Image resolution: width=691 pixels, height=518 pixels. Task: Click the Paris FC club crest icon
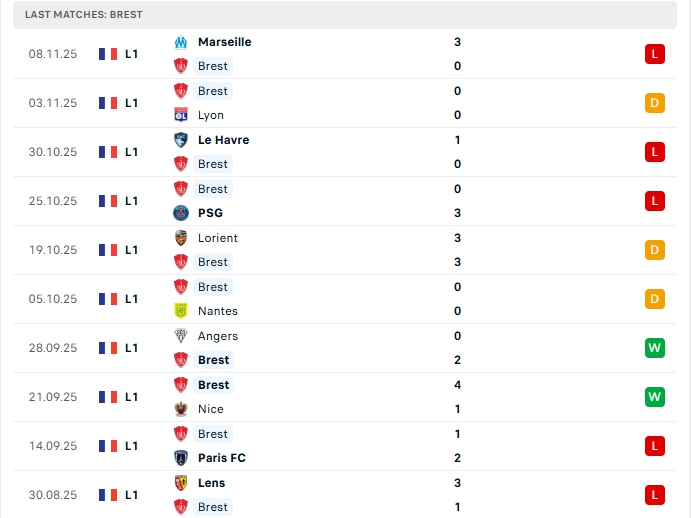pos(181,458)
